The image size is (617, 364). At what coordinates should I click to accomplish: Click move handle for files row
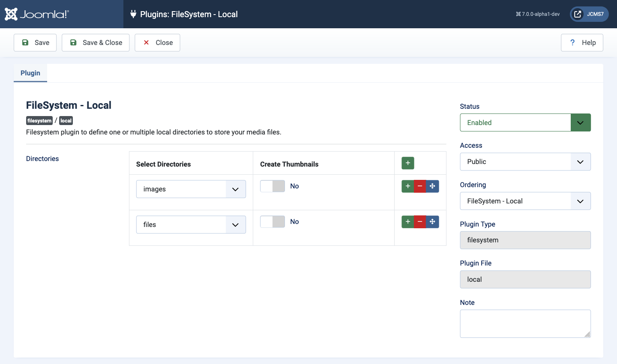[432, 222]
